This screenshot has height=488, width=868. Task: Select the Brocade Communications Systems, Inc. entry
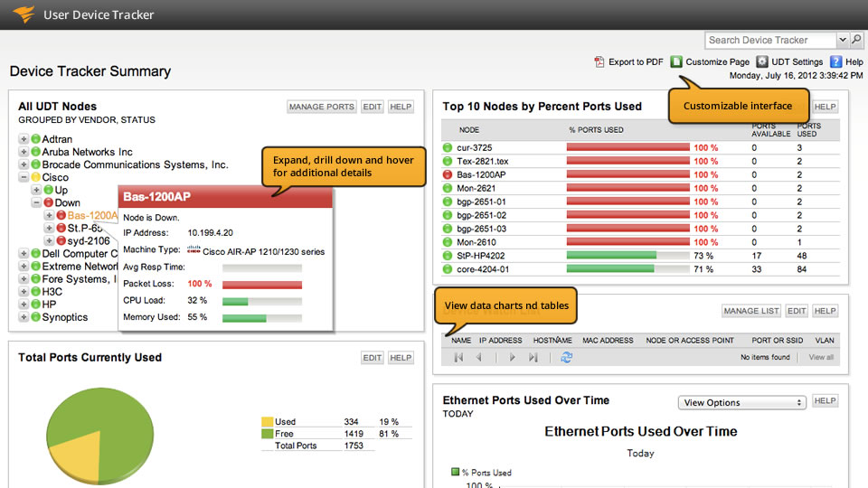click(x=135, y=164)
